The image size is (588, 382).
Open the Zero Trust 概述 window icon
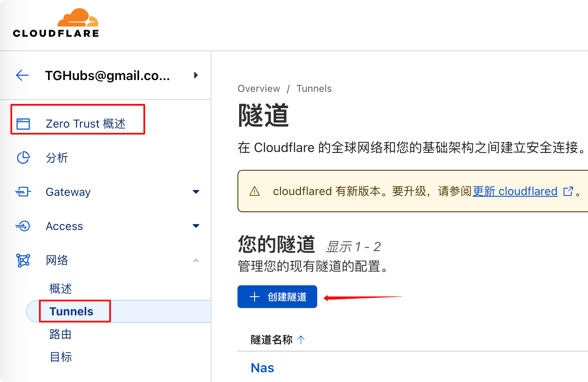23,124
